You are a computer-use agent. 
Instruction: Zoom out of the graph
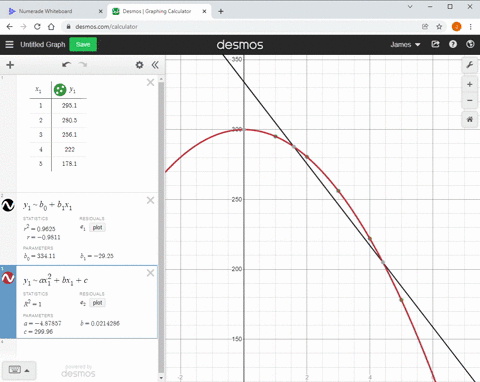pos(470,100)
